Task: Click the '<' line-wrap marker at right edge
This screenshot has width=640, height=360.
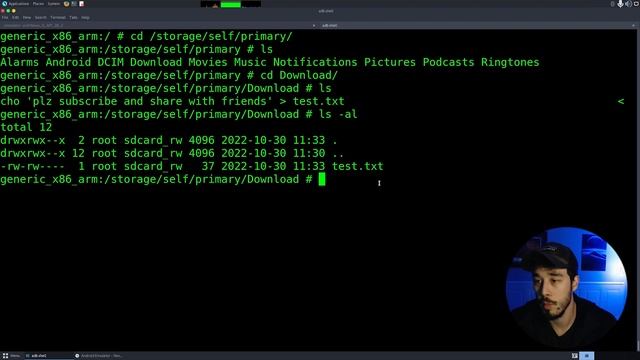Action: [x=621, y=101]
